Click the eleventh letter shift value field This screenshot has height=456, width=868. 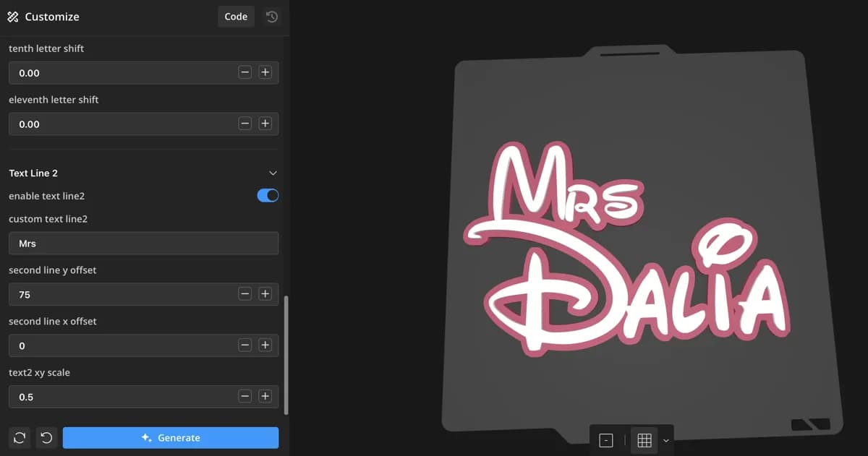(143, 124)
